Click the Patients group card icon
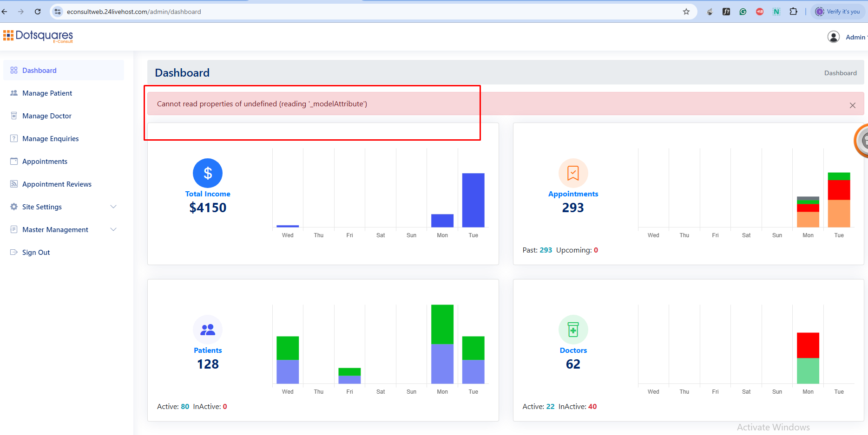Viewport: 868px width, 435px height. 208,330
